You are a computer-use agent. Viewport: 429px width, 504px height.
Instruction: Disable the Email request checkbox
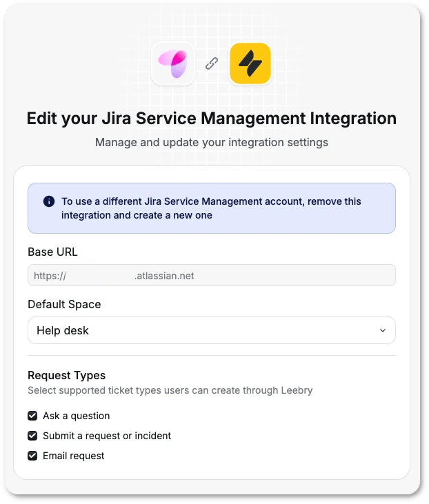(x=32, y=456)
